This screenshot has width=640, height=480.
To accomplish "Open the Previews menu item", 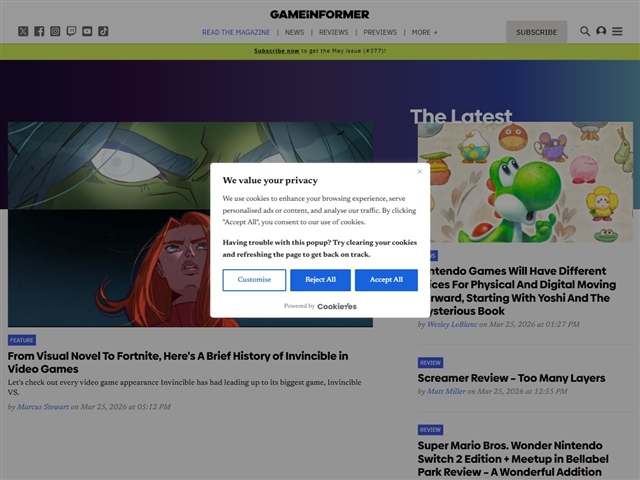I will pyautogui.click(x=380, y=32).
